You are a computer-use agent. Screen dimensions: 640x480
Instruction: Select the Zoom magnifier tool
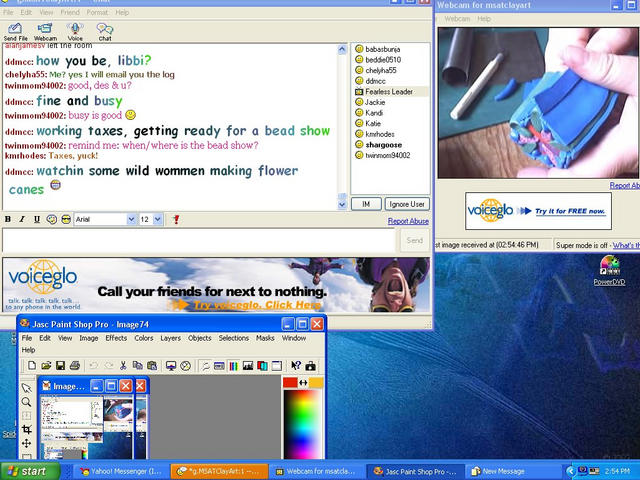coord(27,402)
